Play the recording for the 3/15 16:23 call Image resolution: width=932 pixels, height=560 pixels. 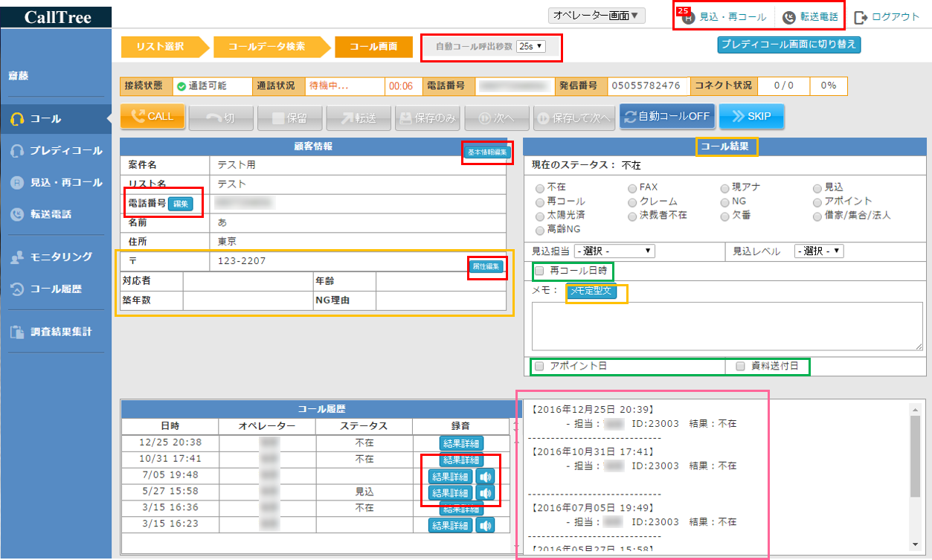(x=485, y=525)
